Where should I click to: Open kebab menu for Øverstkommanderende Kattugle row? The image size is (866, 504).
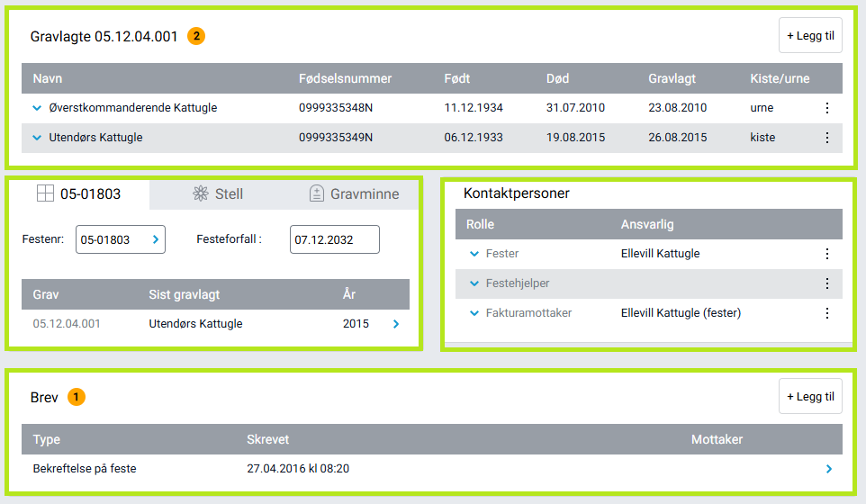tap(826, 108)
